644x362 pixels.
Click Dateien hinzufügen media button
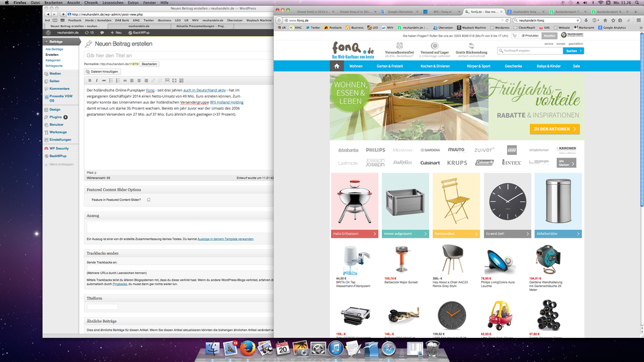point(102,72)
